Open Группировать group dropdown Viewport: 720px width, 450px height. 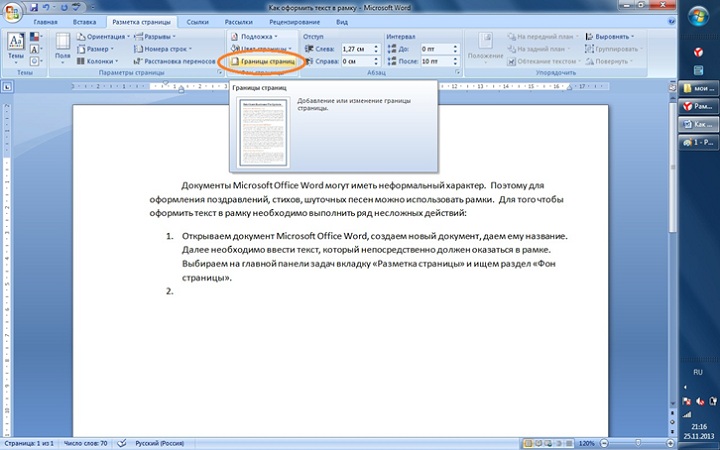tap(613, 49)
